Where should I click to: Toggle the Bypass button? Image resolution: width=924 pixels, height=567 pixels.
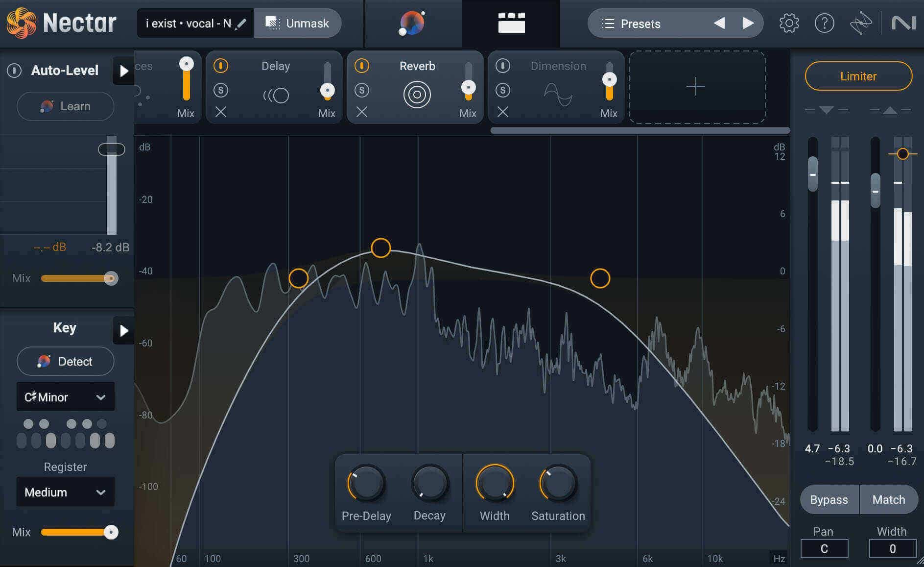(x=829, y=499)
